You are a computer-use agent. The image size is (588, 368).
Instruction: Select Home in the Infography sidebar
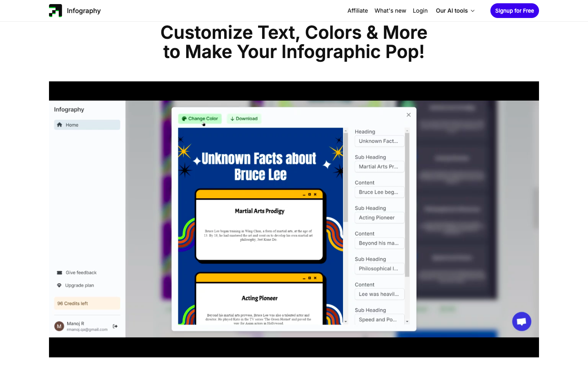(87, 125)
